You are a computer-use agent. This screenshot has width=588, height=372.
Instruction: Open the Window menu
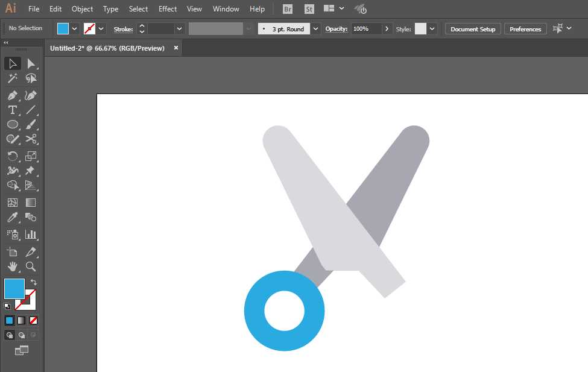[x=226, y=8]
